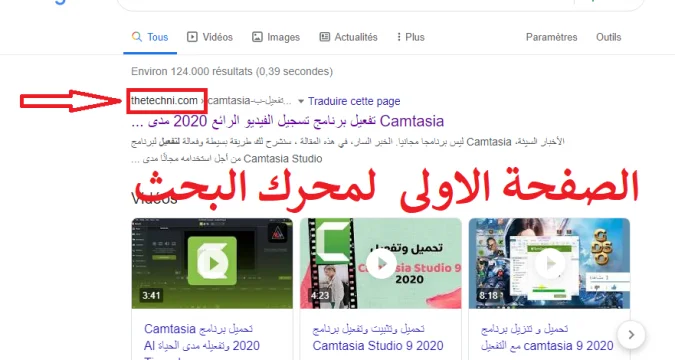Viewport: 675px width, 360px height.
Task: Click the newspaper icon beside Actualités
Action: point(325,37)
